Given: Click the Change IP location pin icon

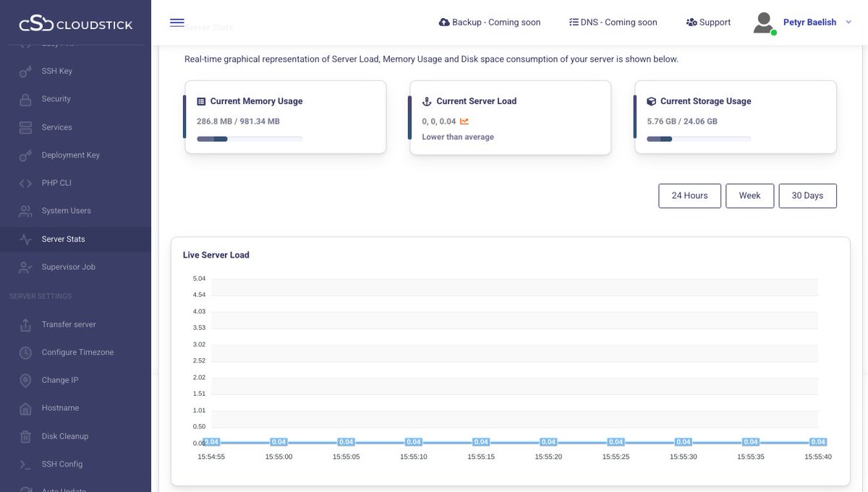Looking at the screenshot, I should pos(25,381).
